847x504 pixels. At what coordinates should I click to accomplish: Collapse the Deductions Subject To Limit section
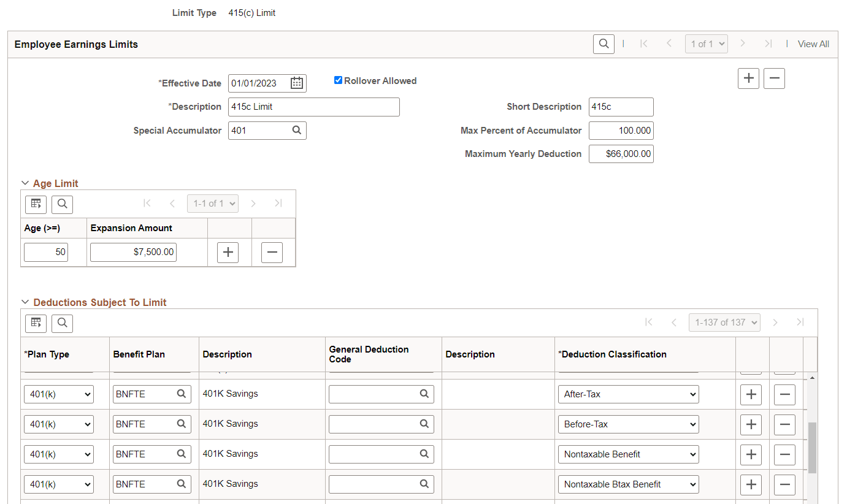click(25, 302)
